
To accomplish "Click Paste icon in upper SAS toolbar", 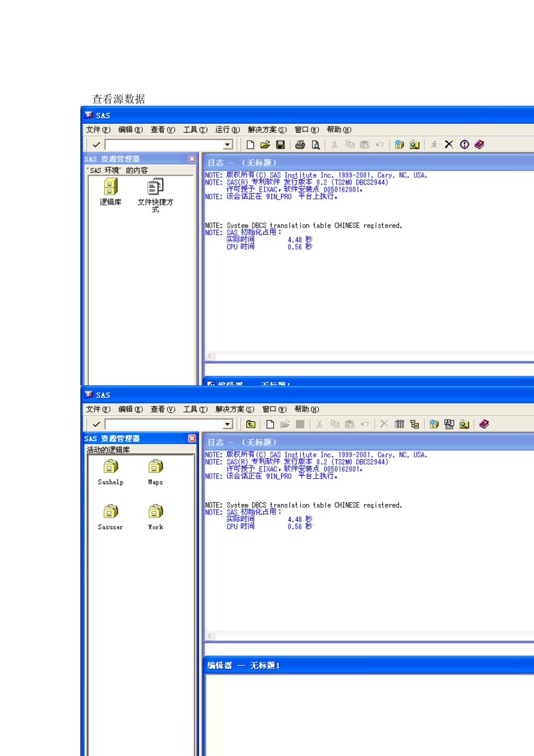I will click(x=365, y=145).
